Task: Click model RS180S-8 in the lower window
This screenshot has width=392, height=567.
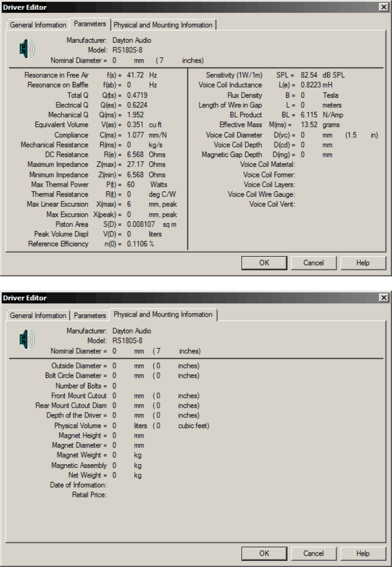Action: (x=127, y=341)
